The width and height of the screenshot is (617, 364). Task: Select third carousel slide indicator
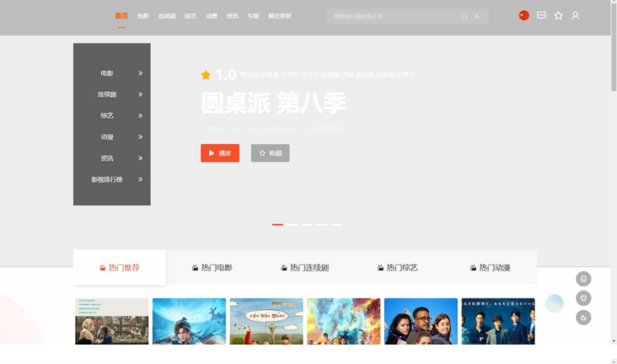pyautogui.click(x=307, y=225)
